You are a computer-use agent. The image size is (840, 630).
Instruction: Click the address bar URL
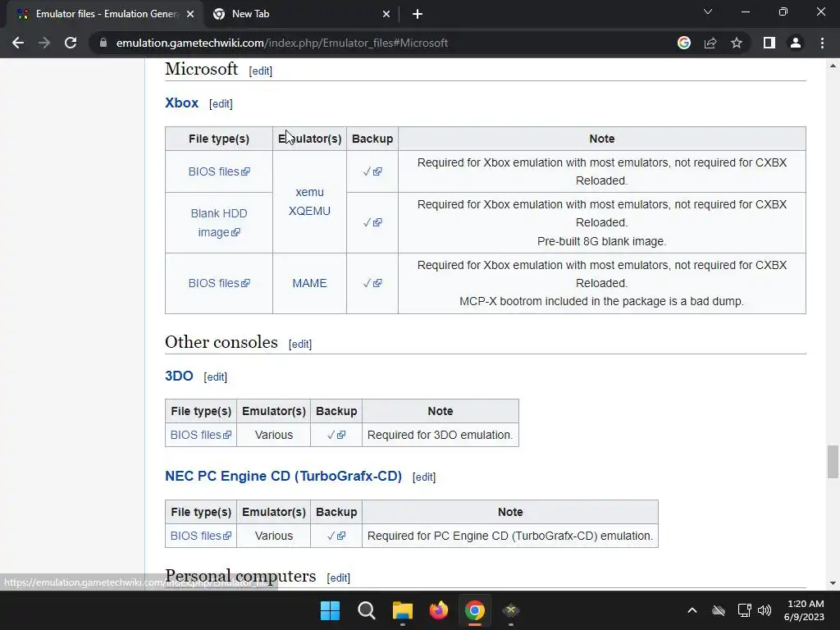[282, 43]
